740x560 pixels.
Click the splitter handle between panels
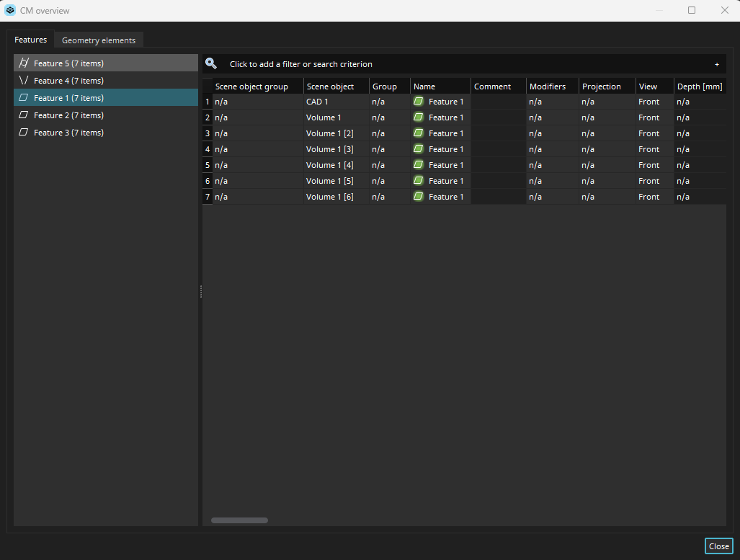[200, 291]
